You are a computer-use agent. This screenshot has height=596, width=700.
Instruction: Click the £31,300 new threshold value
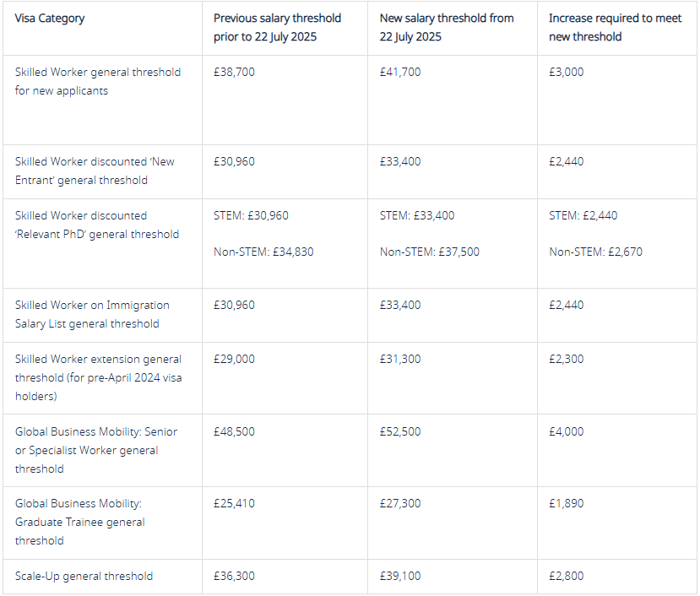(x=400, y=359)
